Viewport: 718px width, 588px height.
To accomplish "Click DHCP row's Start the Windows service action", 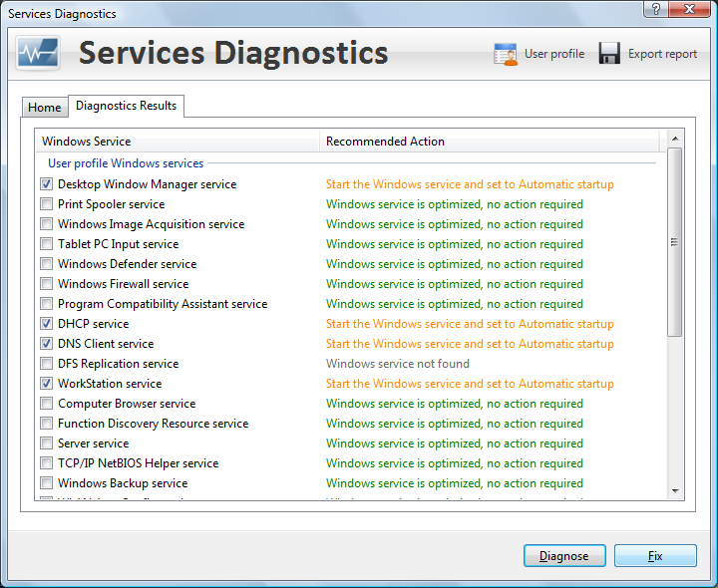I will pos(470,324).
